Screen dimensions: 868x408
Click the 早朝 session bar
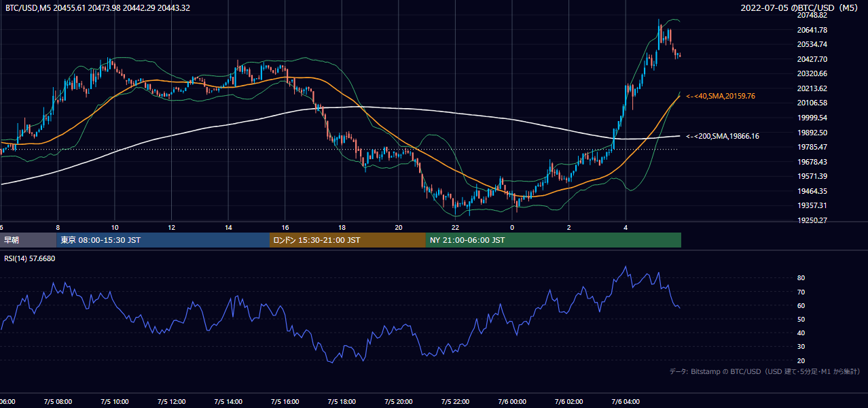28,240
